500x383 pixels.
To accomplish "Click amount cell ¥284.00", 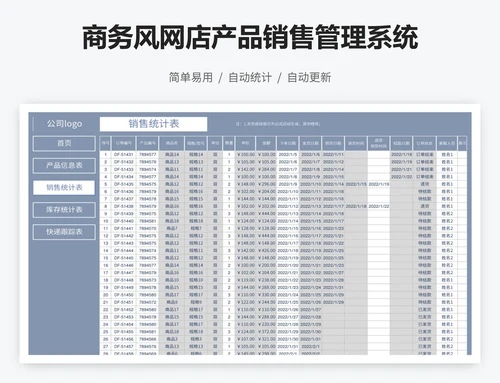I will pos(266,169).
